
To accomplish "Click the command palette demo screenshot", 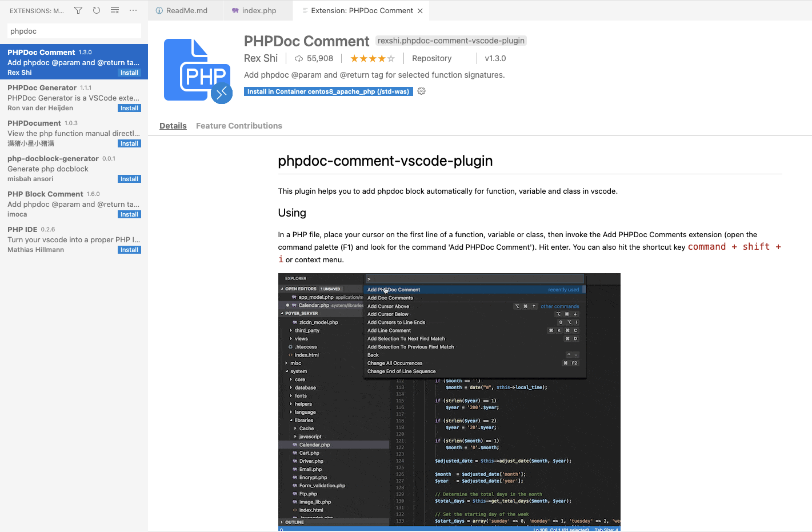I will 449,402.
